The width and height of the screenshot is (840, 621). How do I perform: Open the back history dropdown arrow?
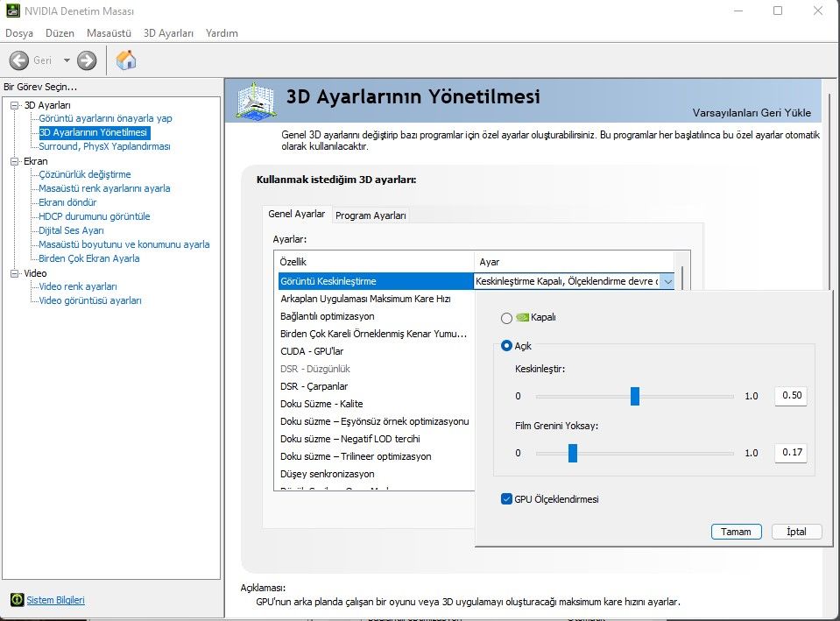click(x=67, y=60)
